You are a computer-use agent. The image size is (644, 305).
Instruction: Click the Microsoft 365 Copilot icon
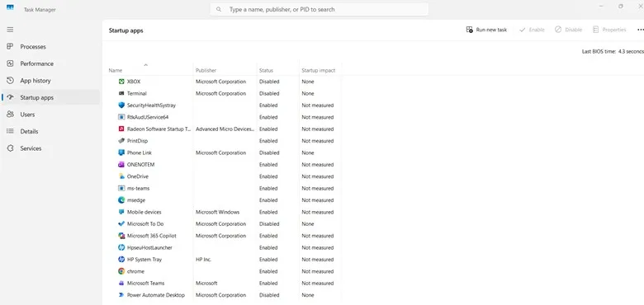[121, 236]
